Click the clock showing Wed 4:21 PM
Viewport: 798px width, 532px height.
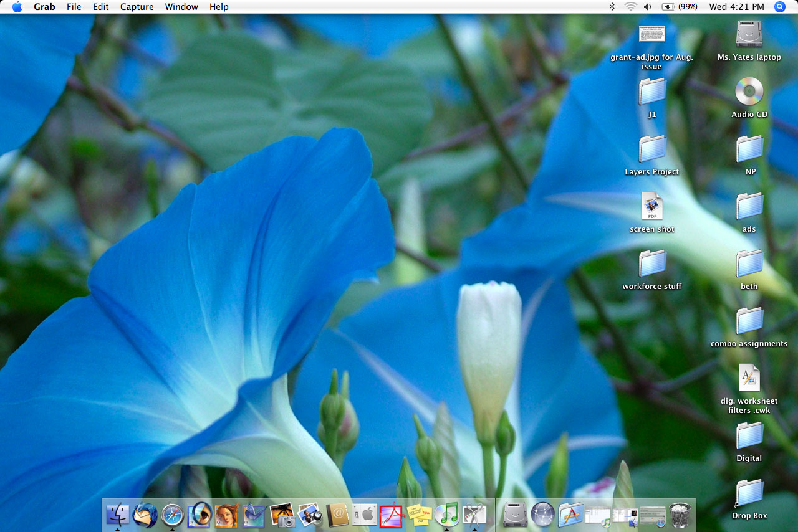(736, 7)
